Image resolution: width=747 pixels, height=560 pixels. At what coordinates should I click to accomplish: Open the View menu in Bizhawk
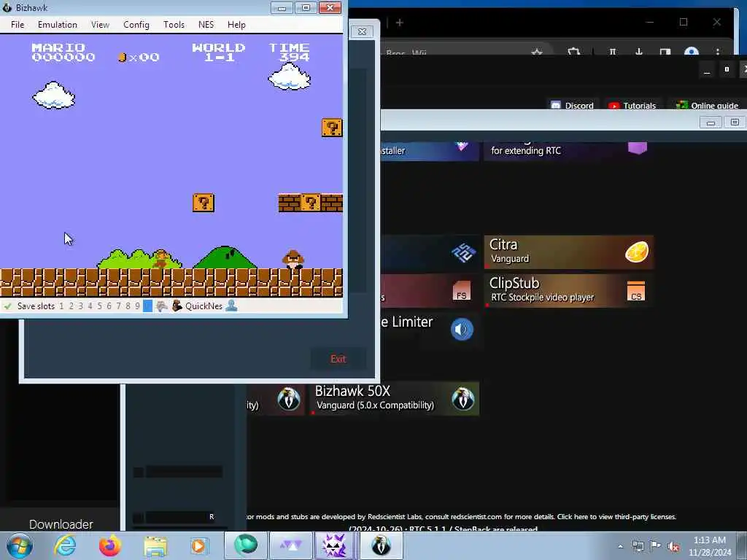(100, 25)
